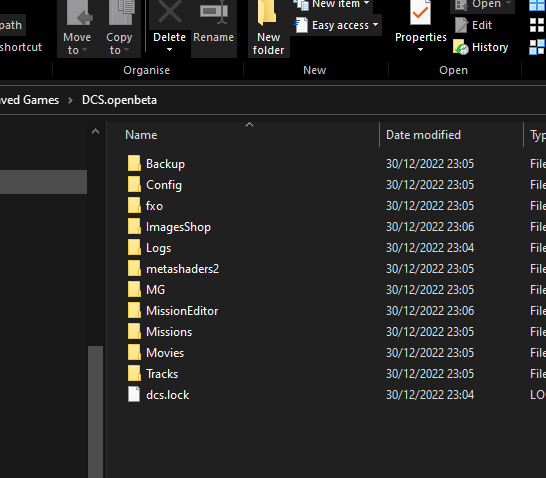Click the MG folder name
This screenshot has height=478, width=546.
pyautogui.click(x=155, y=289)
